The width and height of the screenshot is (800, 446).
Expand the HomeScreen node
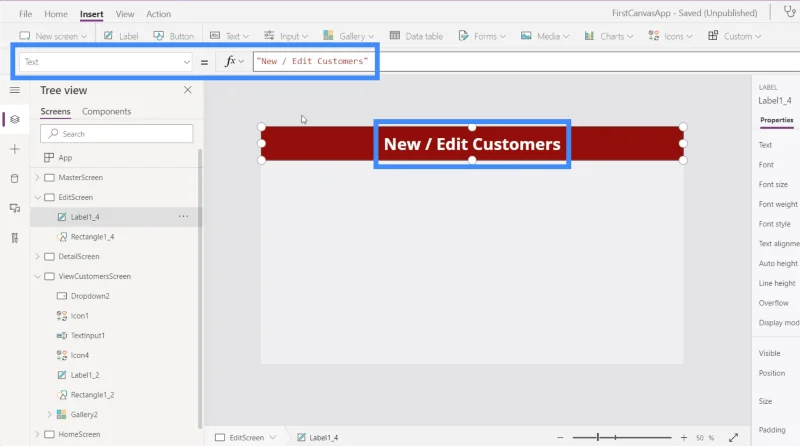(37, 434)
